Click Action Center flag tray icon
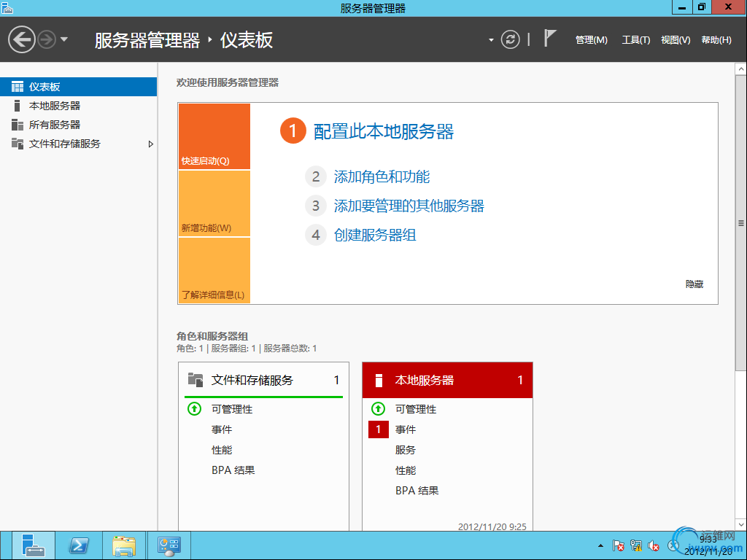 [619, 545]
